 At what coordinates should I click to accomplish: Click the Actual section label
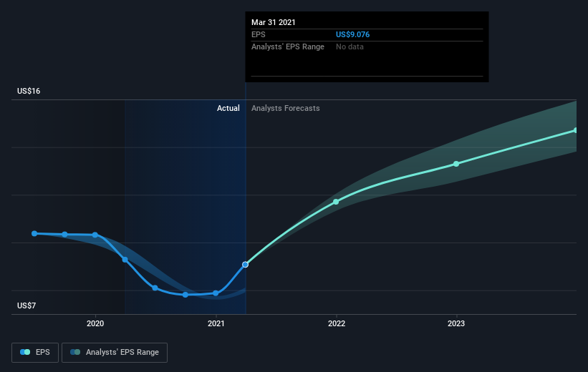coord(228,108)
